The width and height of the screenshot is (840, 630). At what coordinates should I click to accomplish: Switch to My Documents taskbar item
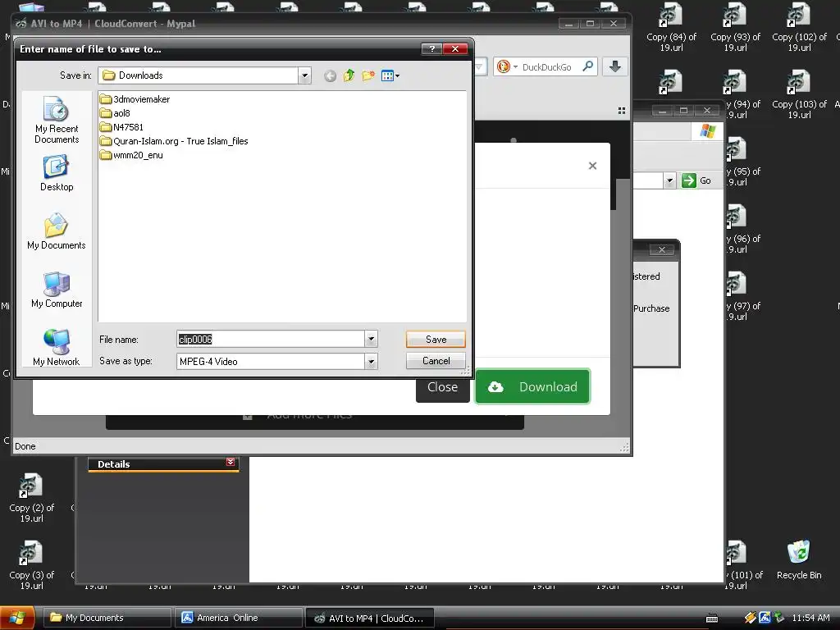(x=107, y=618)
